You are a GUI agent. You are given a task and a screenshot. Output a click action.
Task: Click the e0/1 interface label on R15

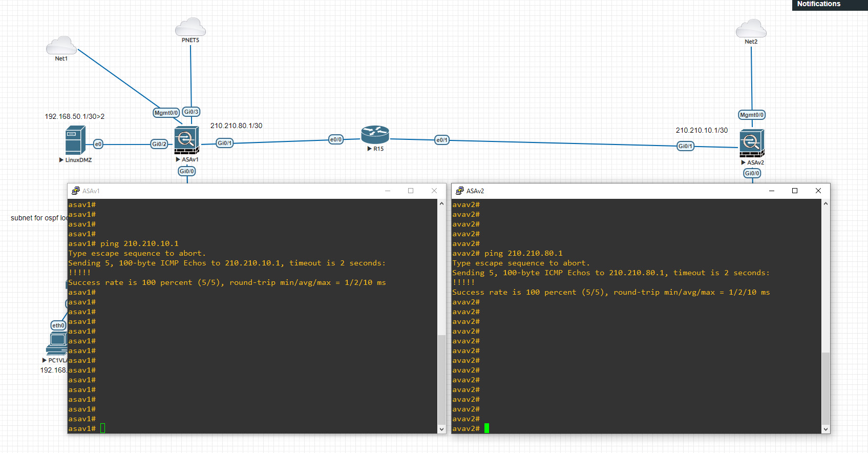pyautogui.click(x=442, y=140)
